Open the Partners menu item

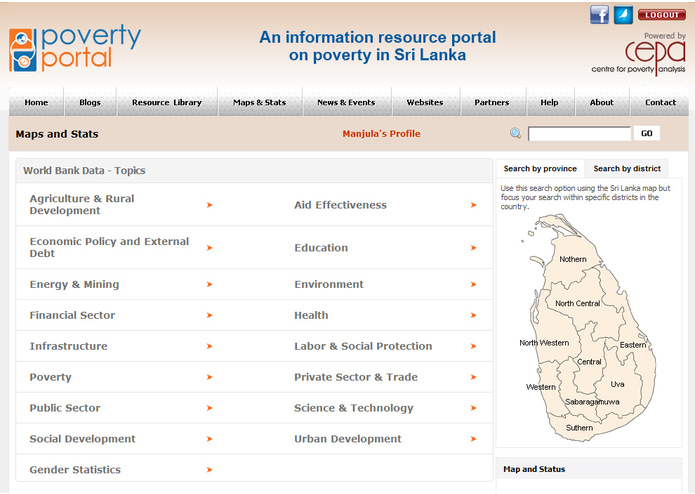pyautogui.click(x=492, y=102)
